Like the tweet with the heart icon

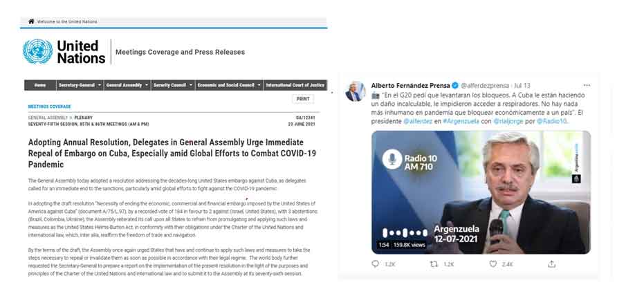493,264
